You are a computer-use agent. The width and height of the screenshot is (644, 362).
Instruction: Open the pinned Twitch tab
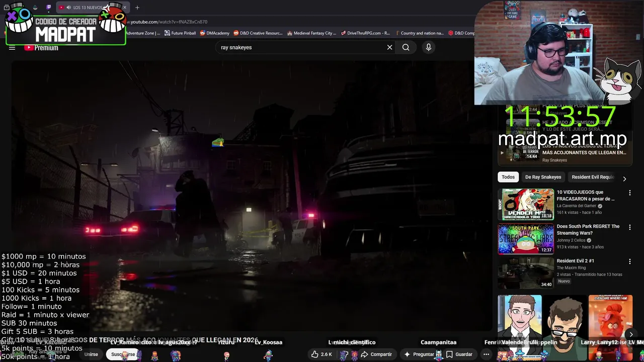[48, 8]
